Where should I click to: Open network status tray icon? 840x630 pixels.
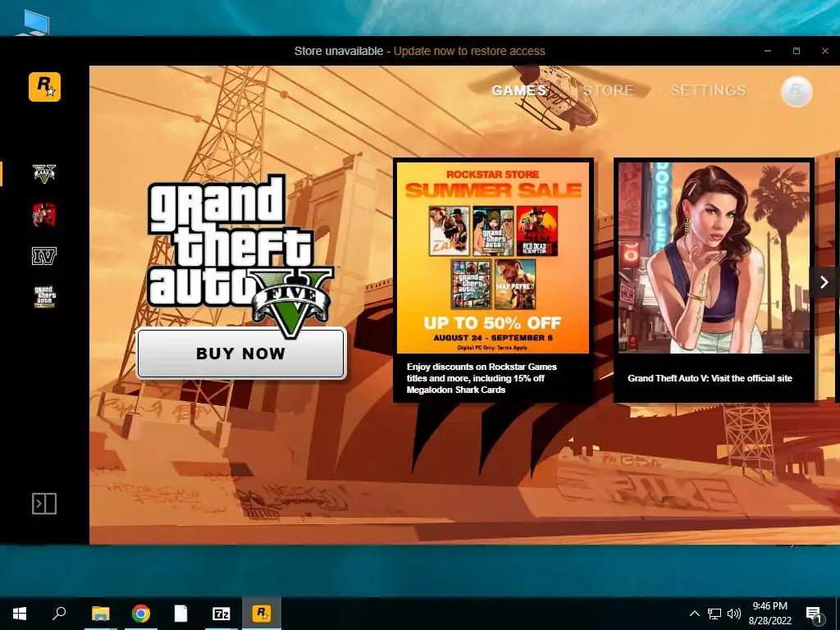[714, 614]
